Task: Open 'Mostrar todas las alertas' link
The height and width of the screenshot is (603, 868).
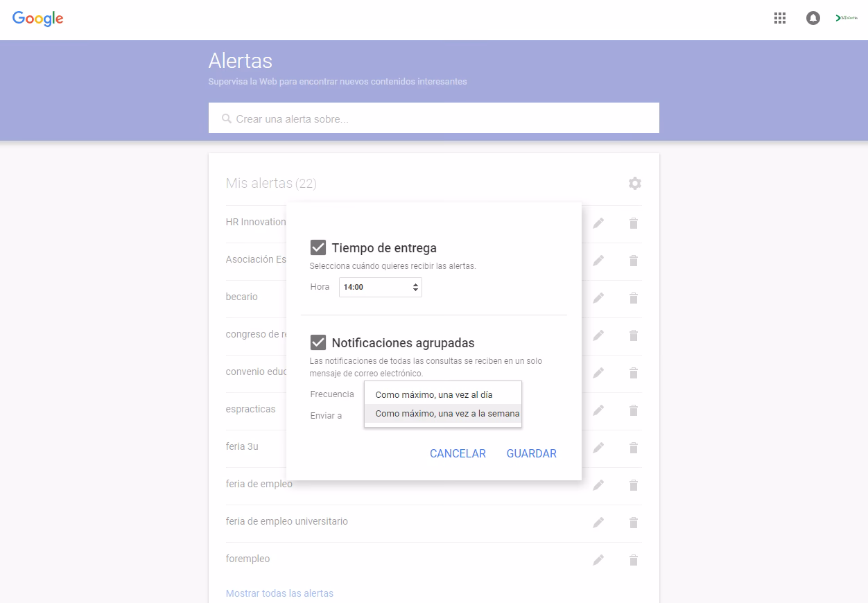Action: pyautogui.click(x=279, y=593)
